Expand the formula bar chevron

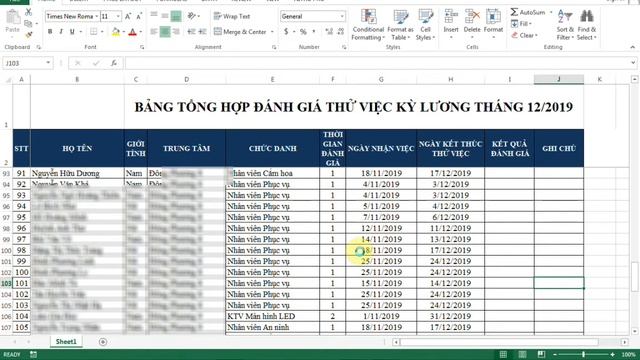[633, 63]
